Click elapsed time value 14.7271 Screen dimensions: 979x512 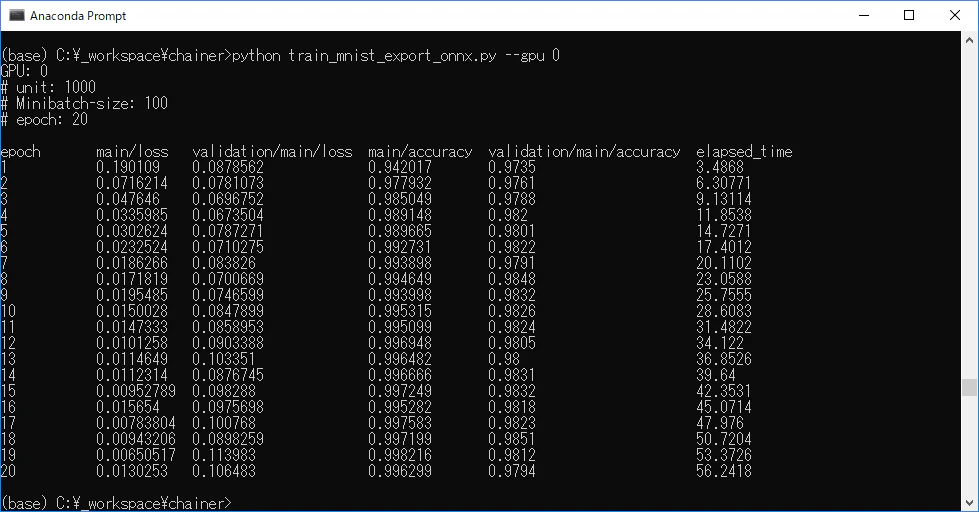(724, 231)
